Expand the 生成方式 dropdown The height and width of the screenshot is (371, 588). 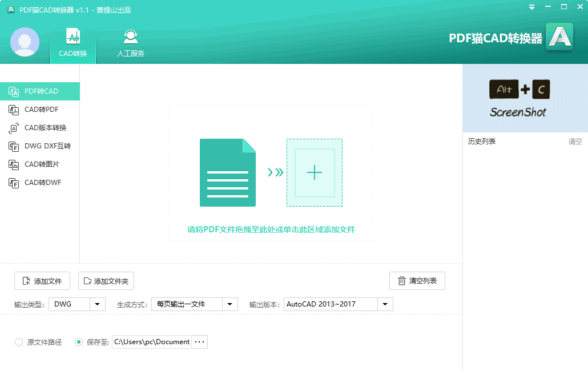[x=230, y=304]
